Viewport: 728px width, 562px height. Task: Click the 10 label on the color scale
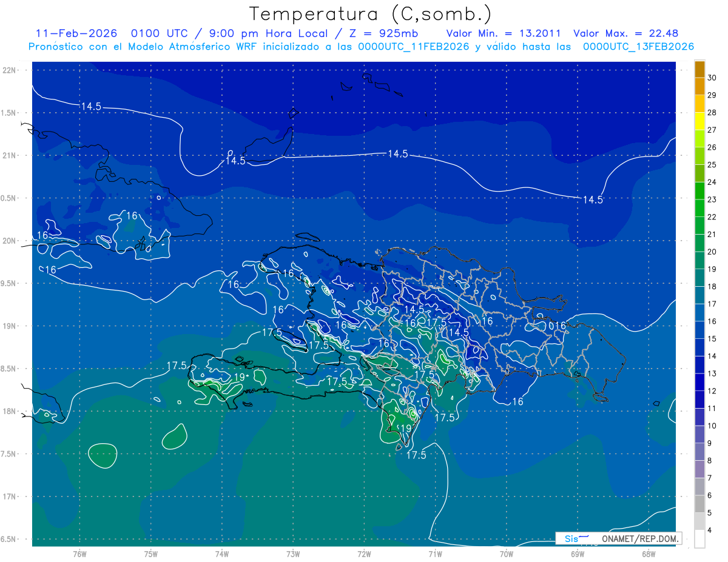(x=712, y=426)
